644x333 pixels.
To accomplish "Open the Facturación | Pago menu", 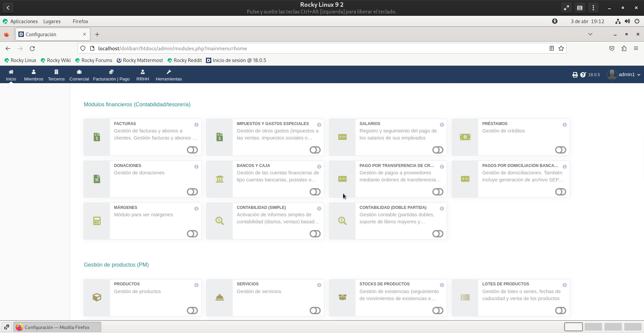I will click(x=111, y=75).
